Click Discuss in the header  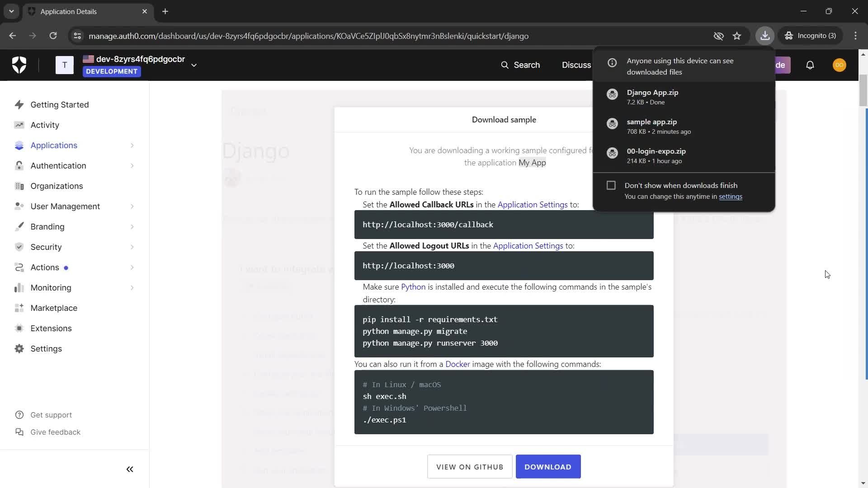576,65
